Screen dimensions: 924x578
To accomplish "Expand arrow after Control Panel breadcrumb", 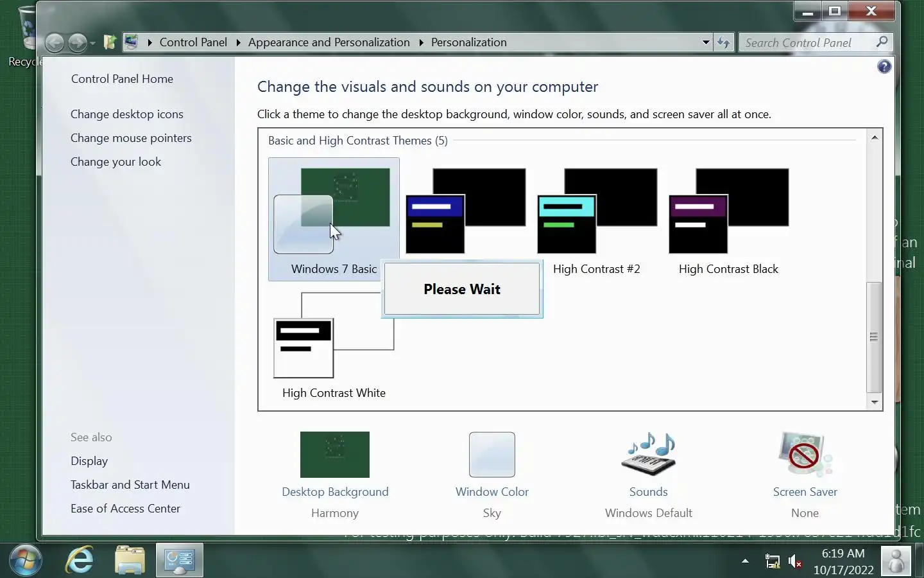I will [x=238, y=42].
